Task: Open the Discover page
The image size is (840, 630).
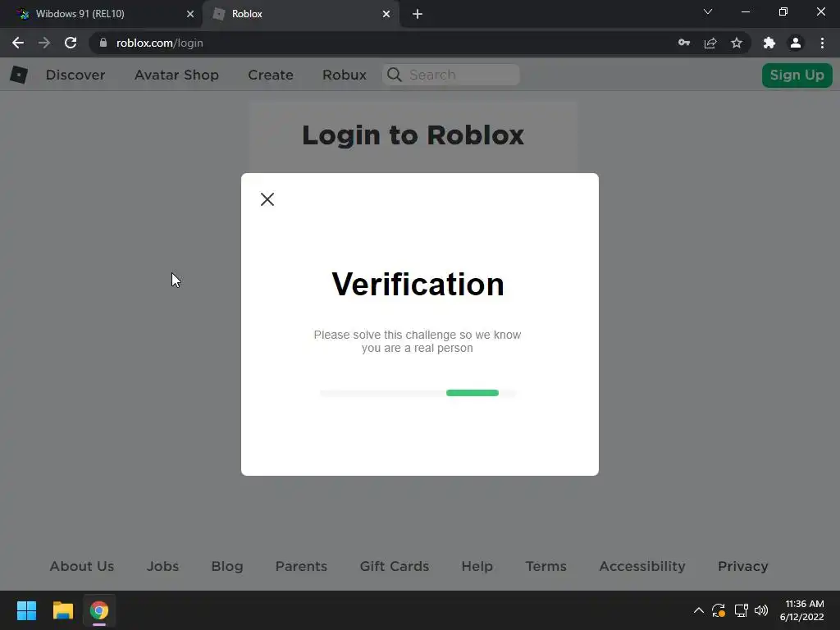Action: (x=75, y=75)
